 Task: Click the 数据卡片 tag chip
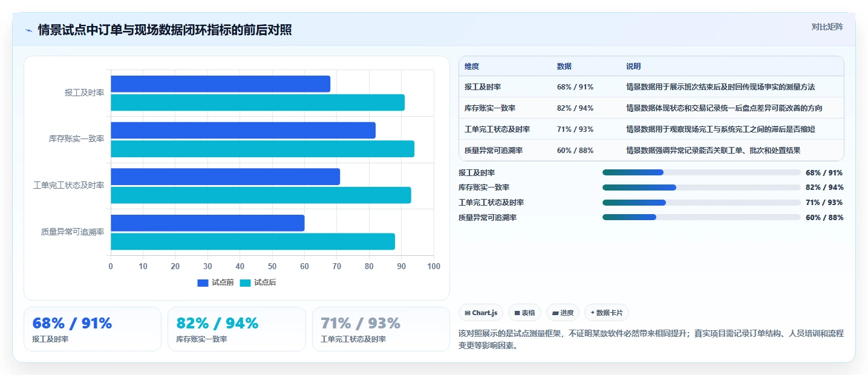click(607, 313)
